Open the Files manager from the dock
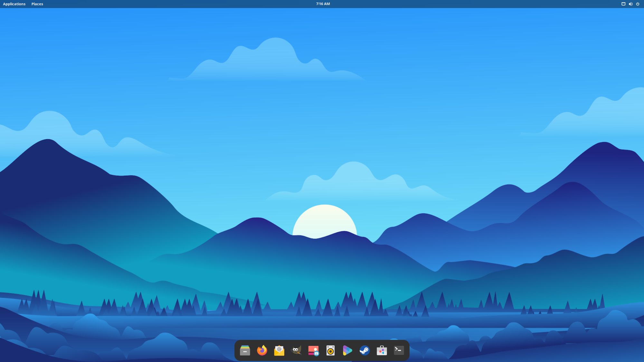Image resolution: width=644 pixels, height=362 pixels. (245, 350)
